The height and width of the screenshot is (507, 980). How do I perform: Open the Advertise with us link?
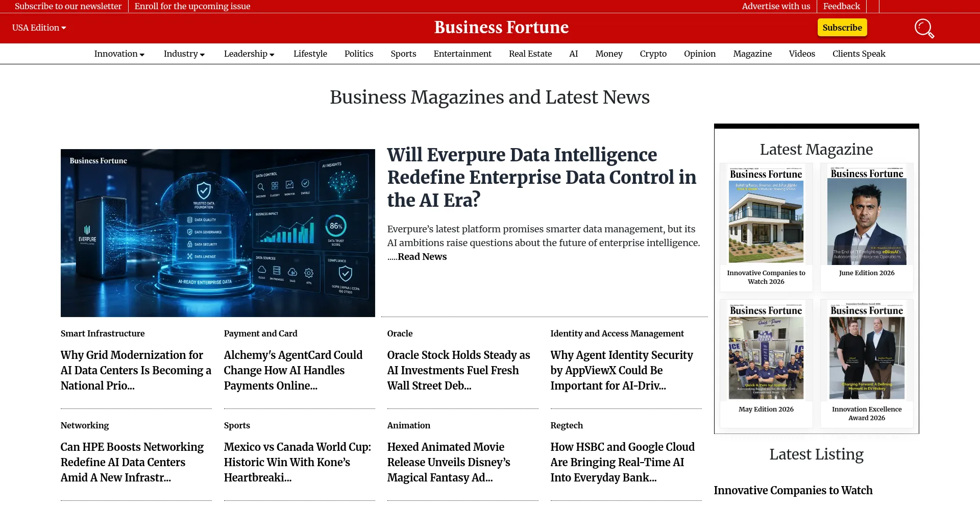776,6
